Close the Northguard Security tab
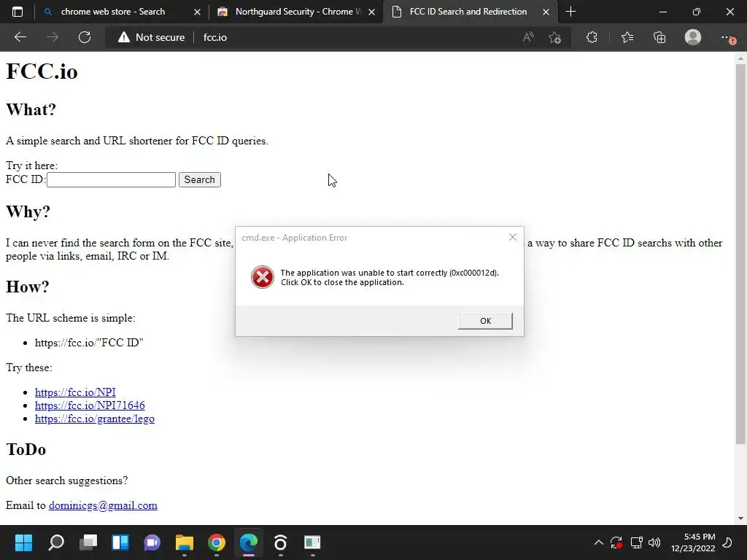 (x=371, y=12)
